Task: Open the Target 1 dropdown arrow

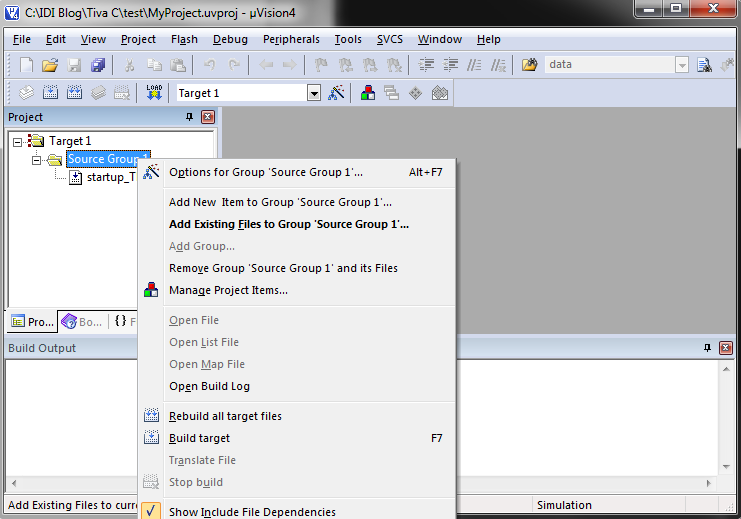Action: tap(314, 93)
